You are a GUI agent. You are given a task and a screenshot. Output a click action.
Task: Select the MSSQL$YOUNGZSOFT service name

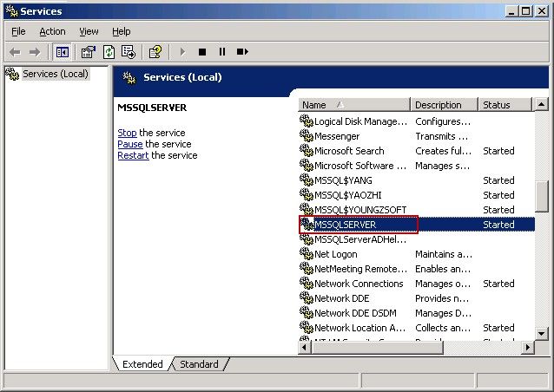pos(360,210)
